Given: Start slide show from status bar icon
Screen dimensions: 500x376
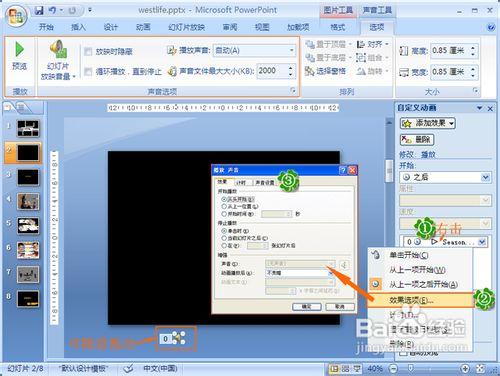Looking at the screenshot, I should point(357,369).
